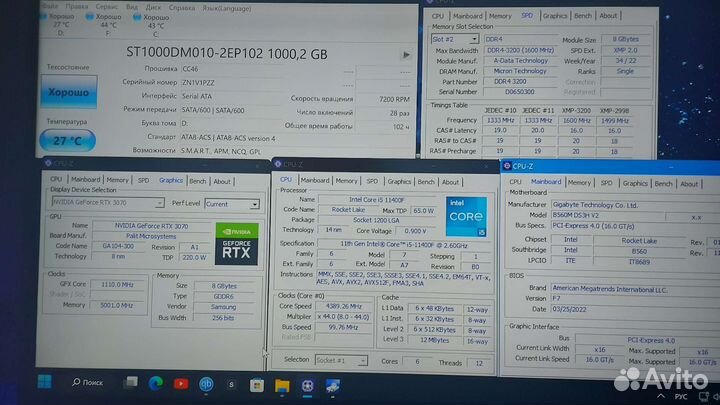Switch to the CPU-Z taskbar icon
The image size is (720, 405).
tap(307, 386)
